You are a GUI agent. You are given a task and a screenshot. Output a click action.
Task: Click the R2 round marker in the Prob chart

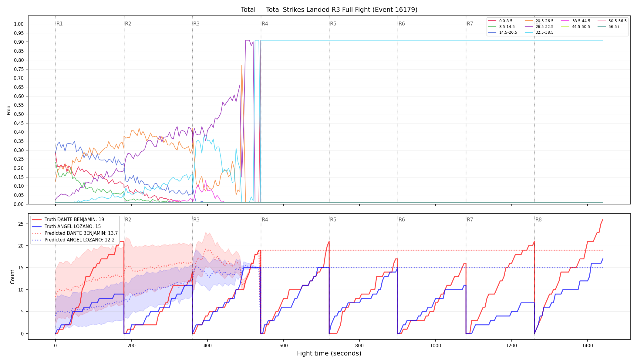128,24
